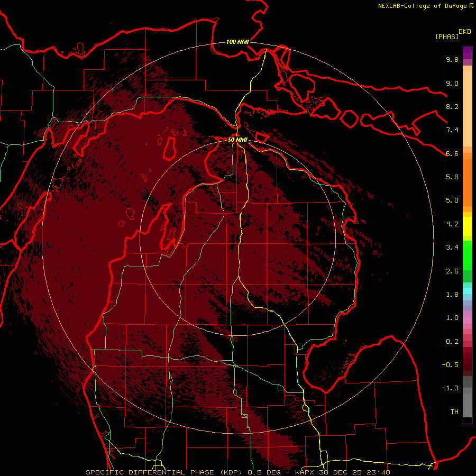Click the 50 NMI range ring label
The width and height of the screenshot is (476, 476).
(x=237, y=140)
